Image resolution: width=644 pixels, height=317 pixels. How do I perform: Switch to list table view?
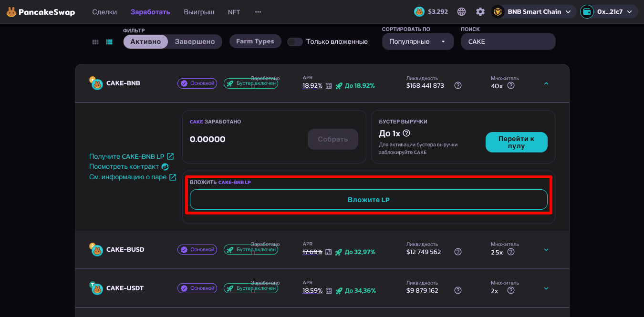pos(109,42)
